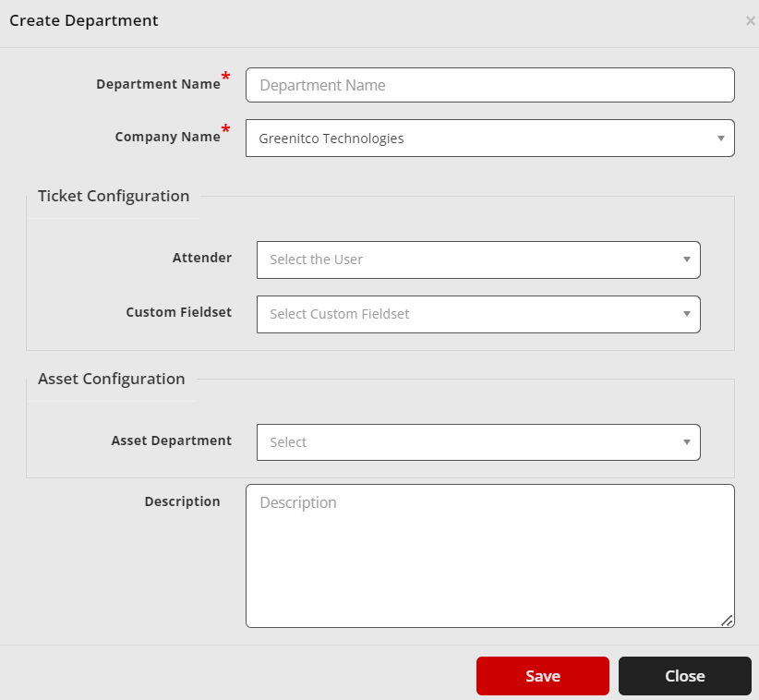Click the red asterisk beside Company Name
759x700 pixels.
(x=224, y=130)
